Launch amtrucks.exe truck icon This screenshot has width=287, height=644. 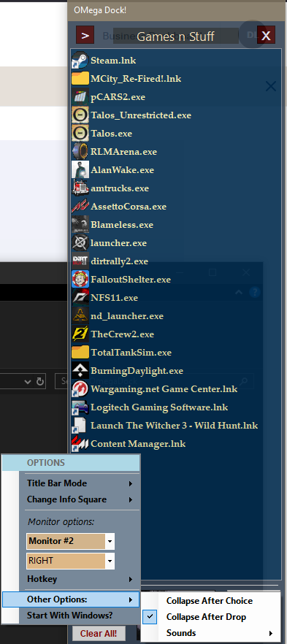pyautogui.click(x=80, y=188)
